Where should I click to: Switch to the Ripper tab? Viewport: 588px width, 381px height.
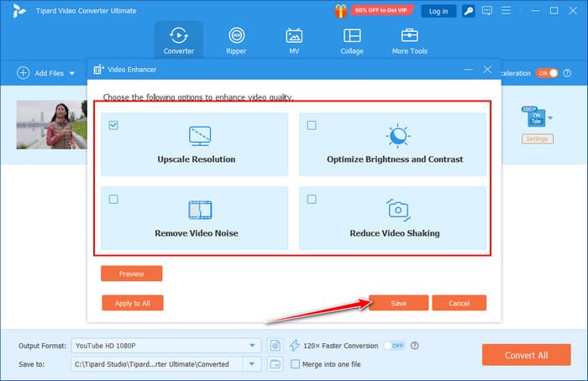[237, 41]
